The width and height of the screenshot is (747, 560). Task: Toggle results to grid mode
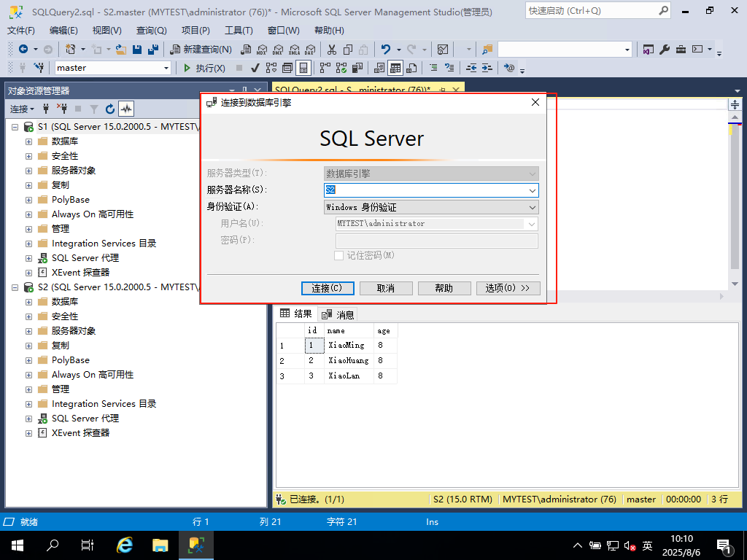[395, 68]
